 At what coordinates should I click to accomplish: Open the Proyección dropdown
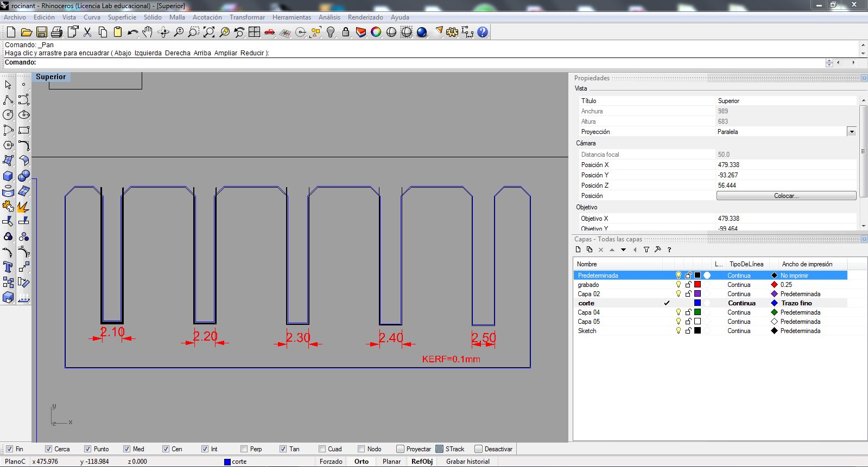(x=852, y=132)
